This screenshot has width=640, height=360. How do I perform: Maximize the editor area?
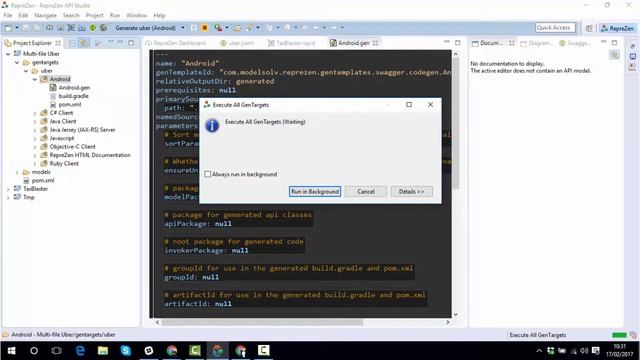(458, 42)
